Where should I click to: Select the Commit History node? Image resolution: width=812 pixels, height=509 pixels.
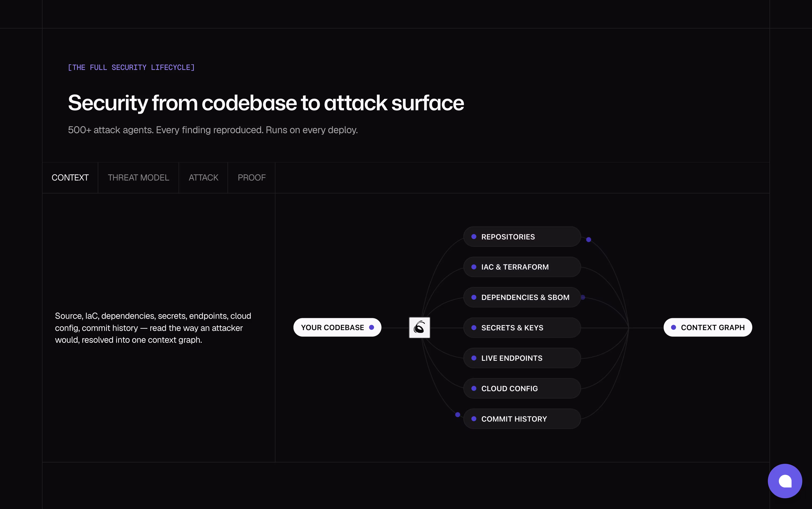click(x=522, y=419)
